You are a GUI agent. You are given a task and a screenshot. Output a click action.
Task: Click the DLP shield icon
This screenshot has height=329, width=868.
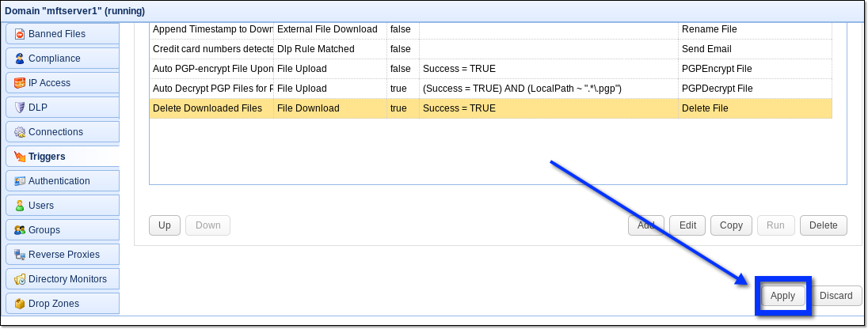(x=20, y=108)
